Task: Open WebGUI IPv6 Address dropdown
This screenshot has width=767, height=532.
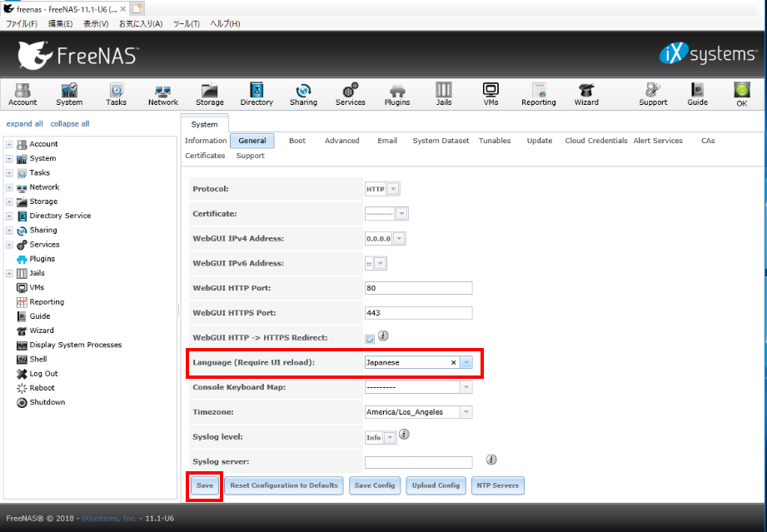Action: [381, 264]
